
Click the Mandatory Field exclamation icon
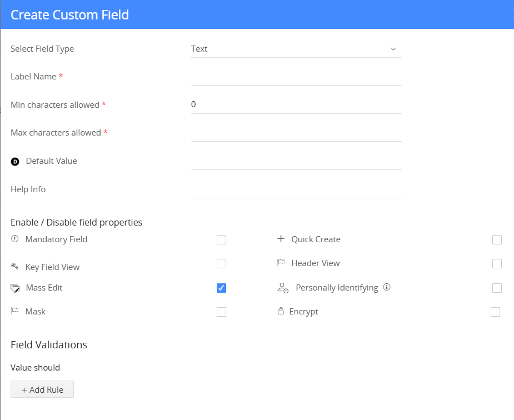click(x=15, y=239)
